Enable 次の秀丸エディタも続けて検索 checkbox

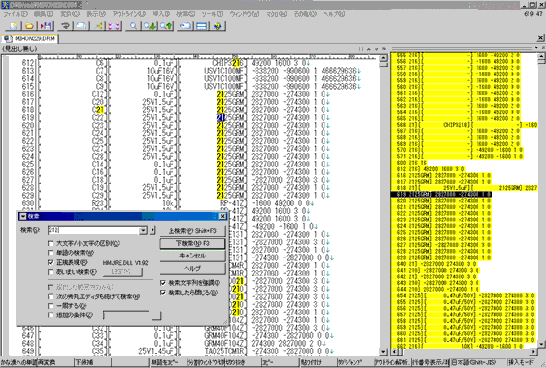point(51,297)
